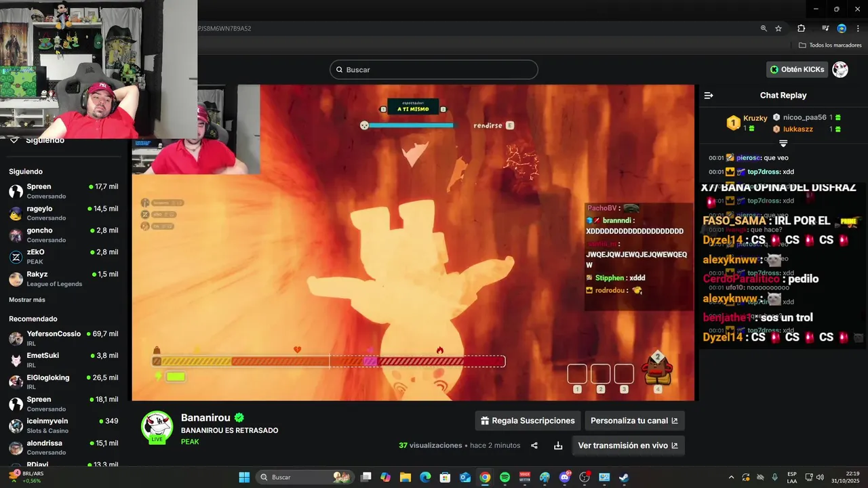Download the clip using download icon
Viewport: 868px width, 488px height.
[558, 445]
